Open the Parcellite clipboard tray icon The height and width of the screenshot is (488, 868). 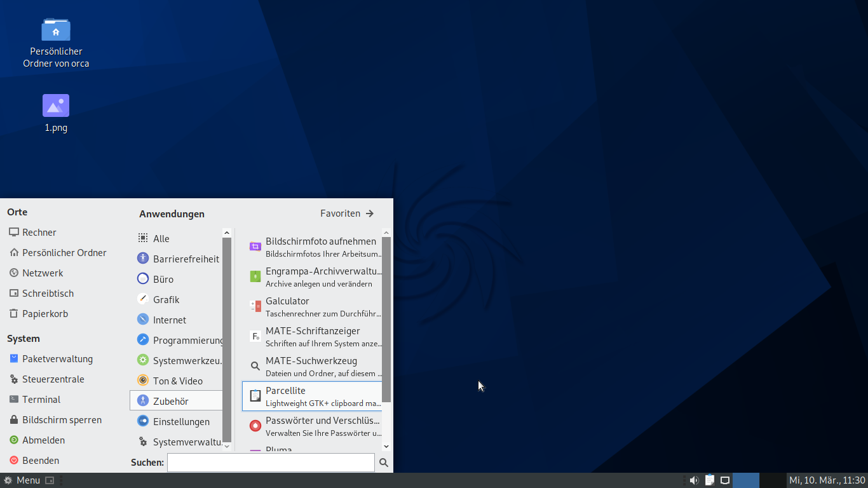click(710, 480)
